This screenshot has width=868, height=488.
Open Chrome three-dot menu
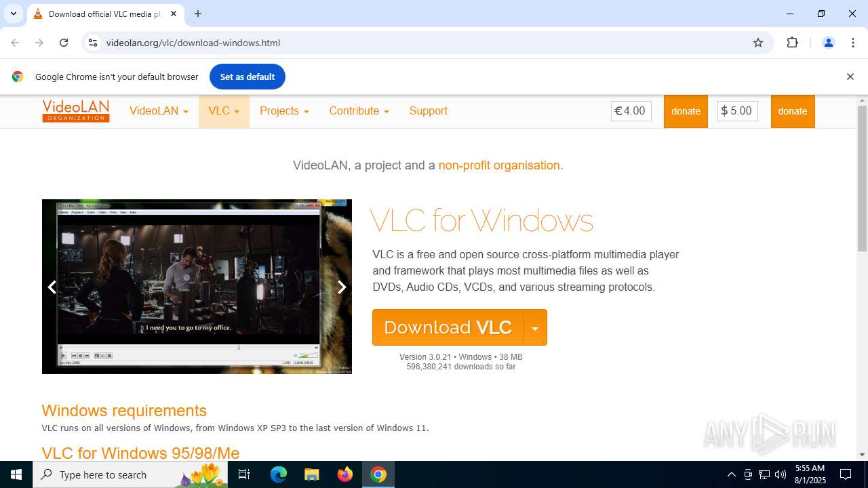click(x=853, y=43)
